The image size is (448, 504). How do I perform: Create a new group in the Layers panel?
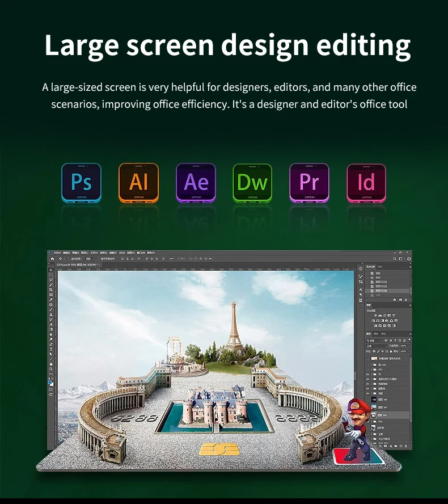[x=396, y=446]
